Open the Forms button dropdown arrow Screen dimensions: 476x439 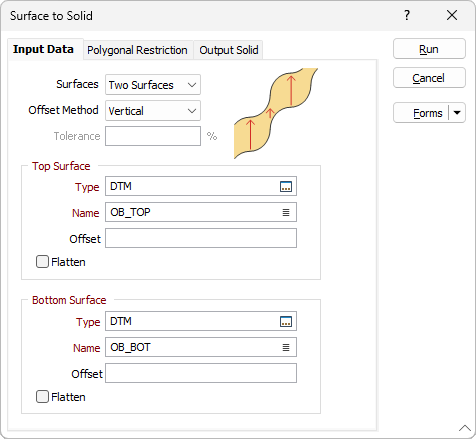[457, 113]
